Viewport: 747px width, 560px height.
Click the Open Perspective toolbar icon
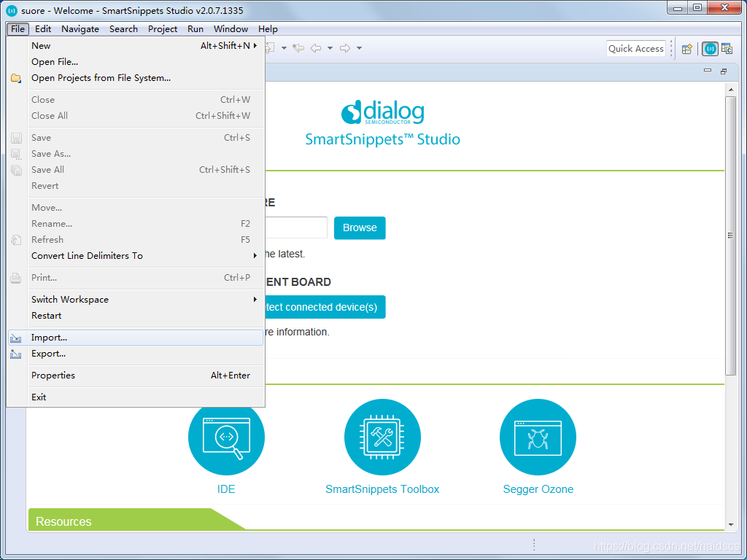coord(686,49)
